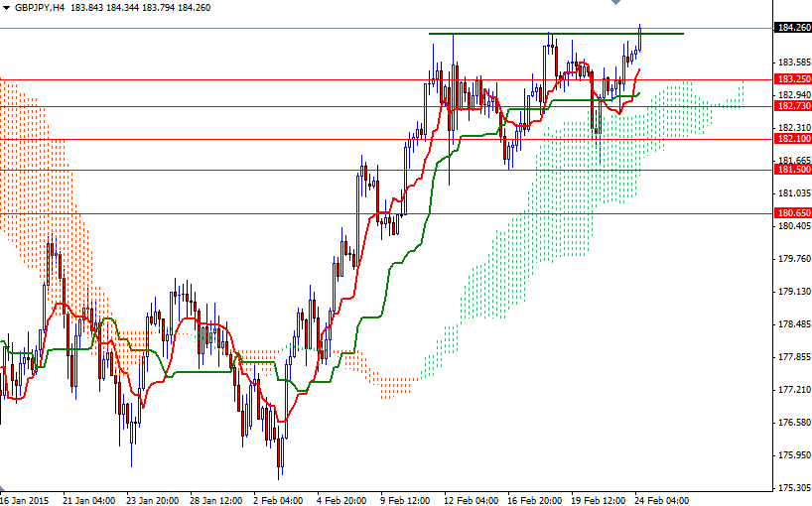Click the 9 Feb 12:00 time axis label

(405, 500)
